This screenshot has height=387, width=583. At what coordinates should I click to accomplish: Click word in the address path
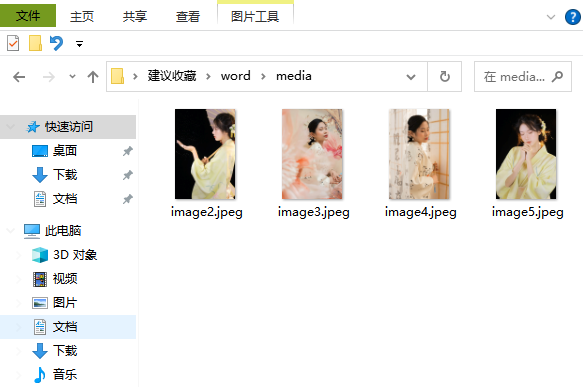pyautogui.click(x=236, y=76)
